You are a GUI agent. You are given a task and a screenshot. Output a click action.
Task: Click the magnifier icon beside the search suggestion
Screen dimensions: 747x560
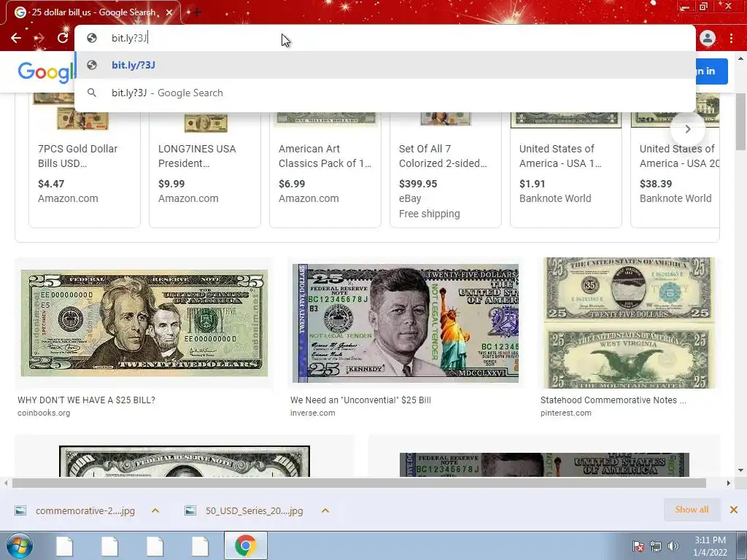[x=92, y=93]
